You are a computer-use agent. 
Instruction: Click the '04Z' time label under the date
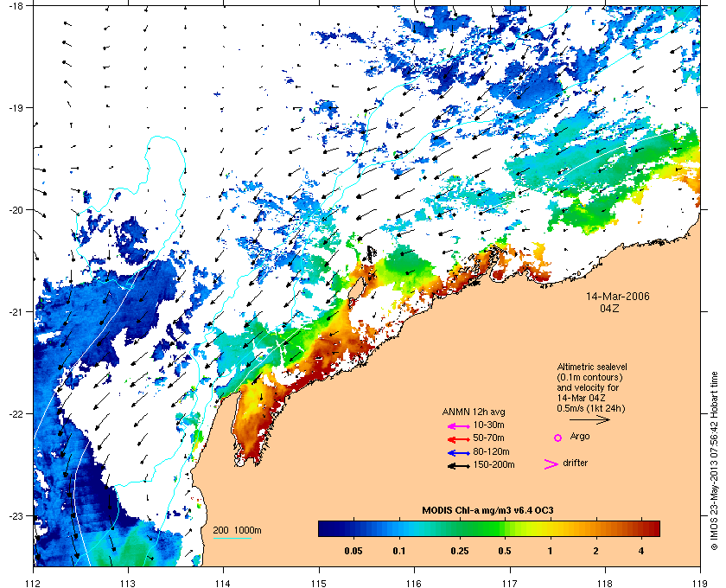[x=609, y=308]
